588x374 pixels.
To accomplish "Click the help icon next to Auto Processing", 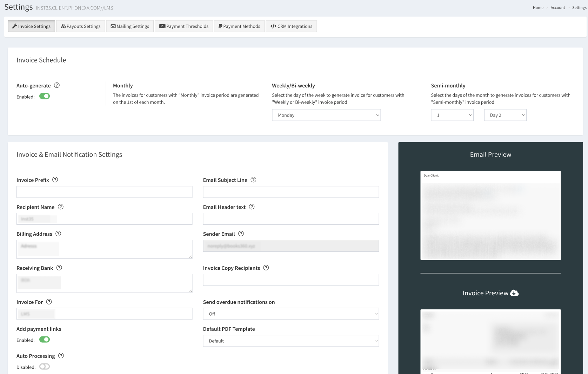I will point(61,356).
